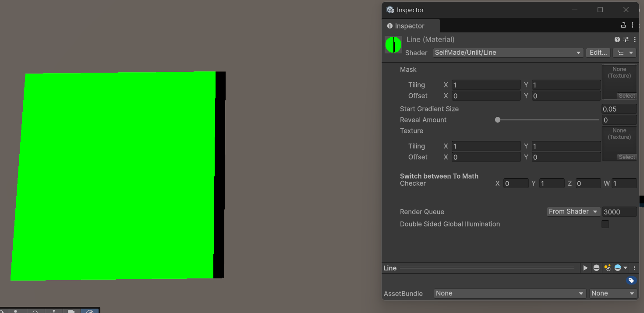Open preview panel three-dot options menu

634,268
